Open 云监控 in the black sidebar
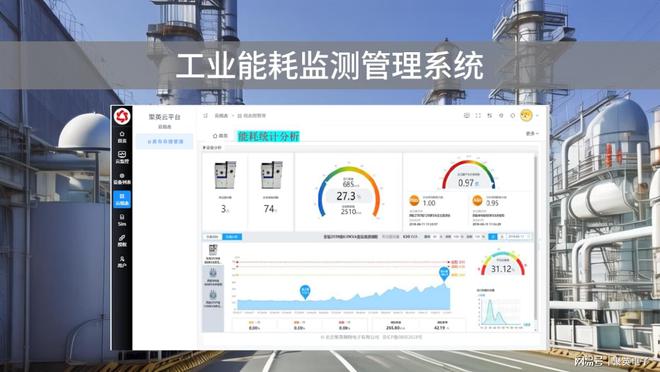Image resolution: width=660 pixels, height=372 pixels. [122, 157]
